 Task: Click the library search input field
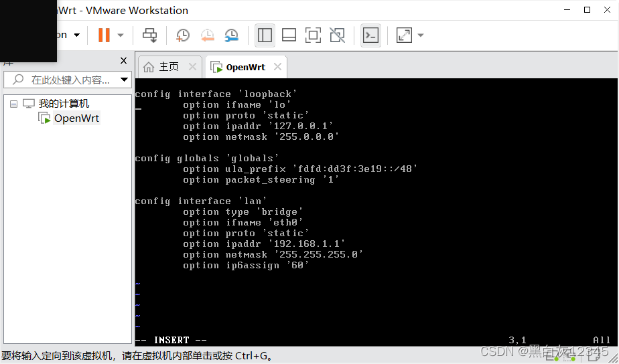(66, 80)
